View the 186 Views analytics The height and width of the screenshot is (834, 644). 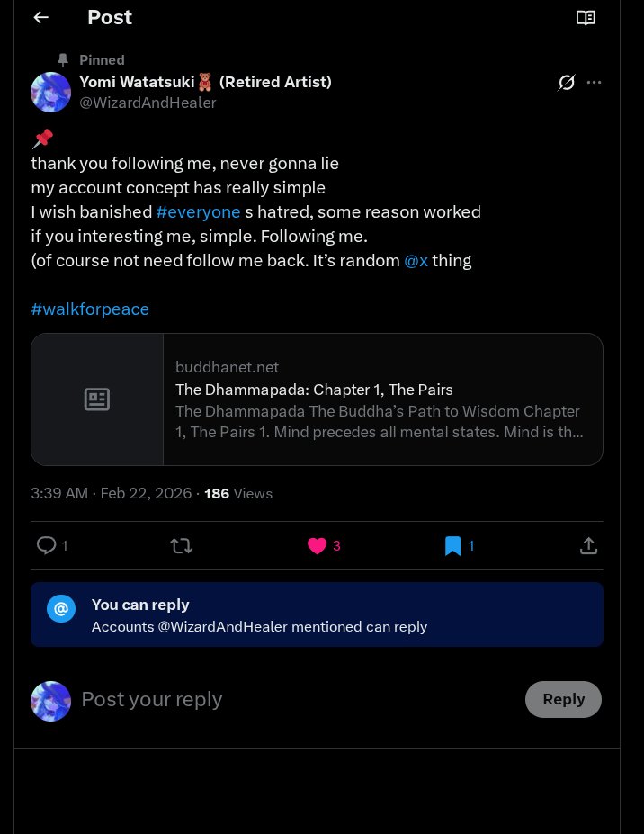pyautogui.click(x=238, y=493)
